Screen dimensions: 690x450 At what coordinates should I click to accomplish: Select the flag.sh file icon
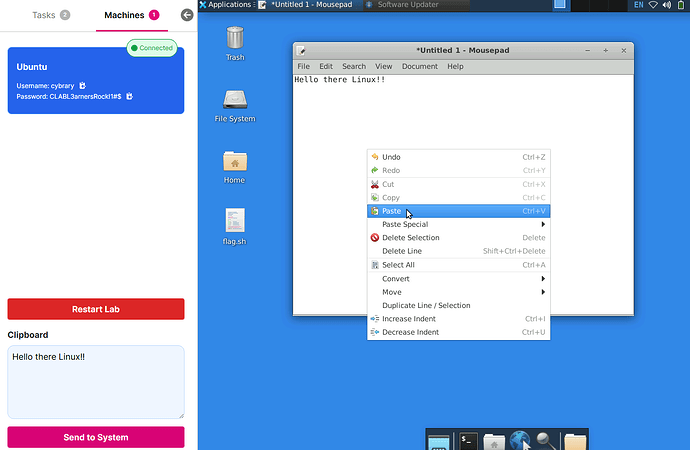(234, 222)
